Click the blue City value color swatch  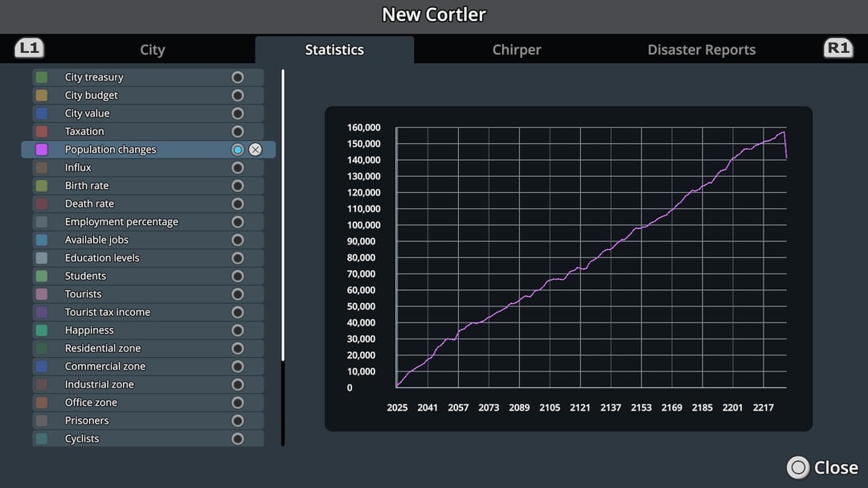pos(42,113)
